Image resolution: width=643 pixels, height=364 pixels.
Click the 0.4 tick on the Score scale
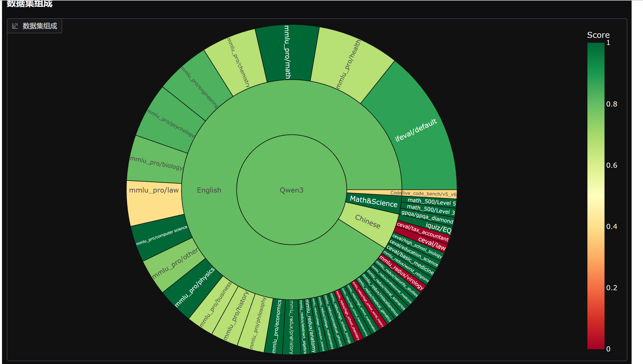(x=612, y=226)
